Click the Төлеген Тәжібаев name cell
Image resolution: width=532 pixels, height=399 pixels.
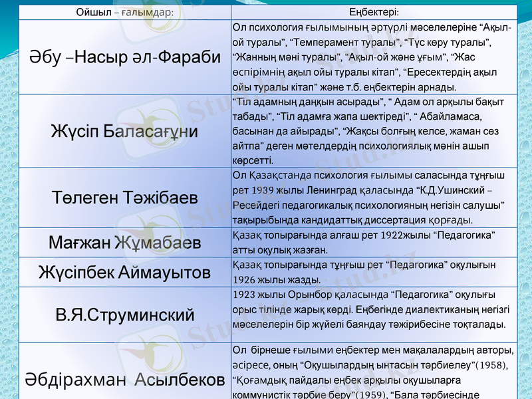click(125, 198)
